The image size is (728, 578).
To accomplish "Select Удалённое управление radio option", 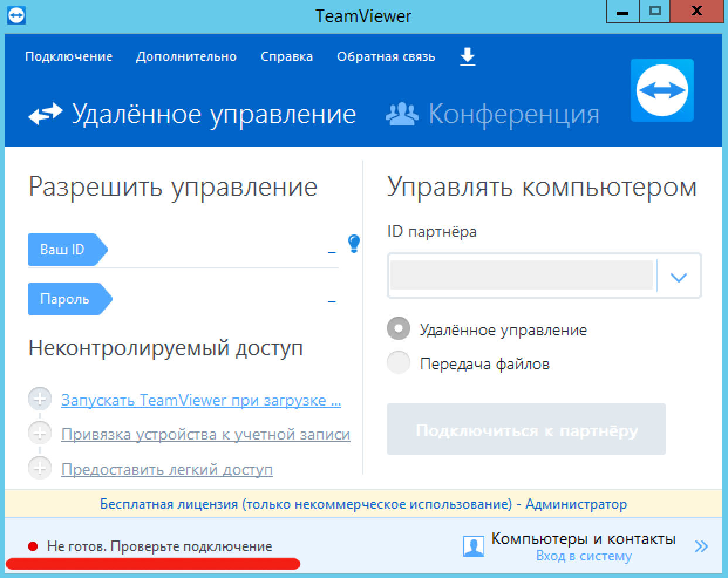I will [399, 329].
